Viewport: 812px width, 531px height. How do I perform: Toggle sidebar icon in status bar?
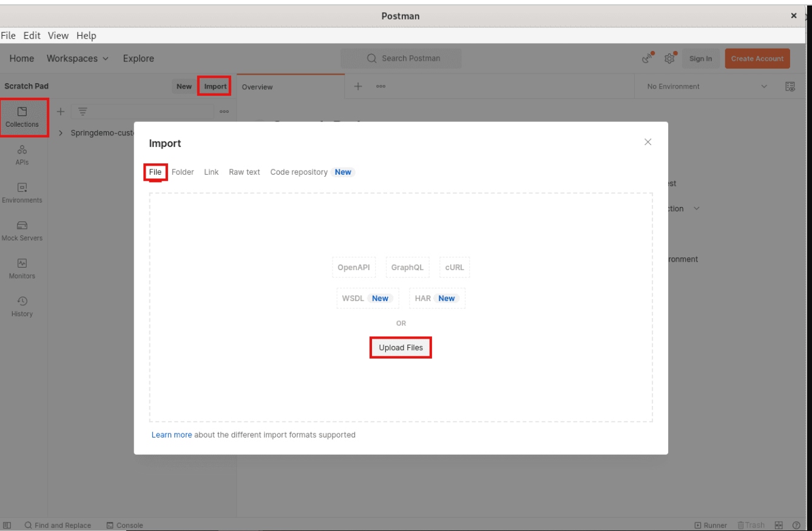point(7,525)
